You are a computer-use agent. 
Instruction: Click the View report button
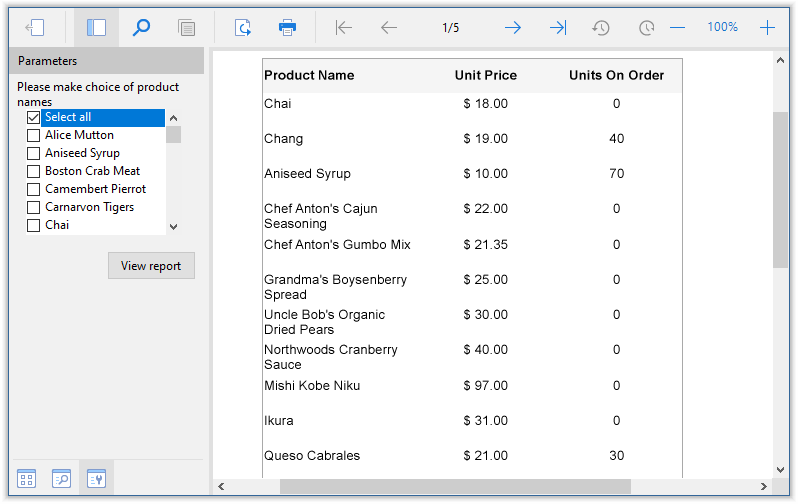tap(151, 266)
